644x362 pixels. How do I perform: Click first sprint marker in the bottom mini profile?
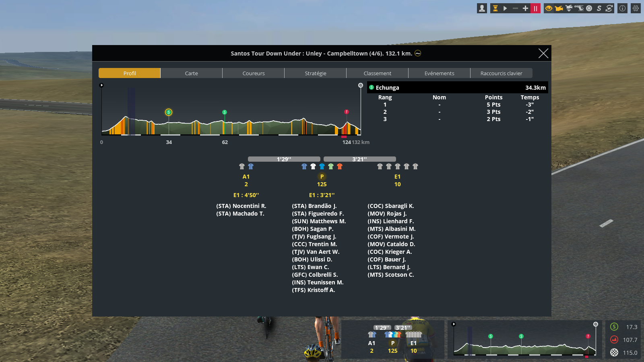pyautogui.click(x=491, y=336)
